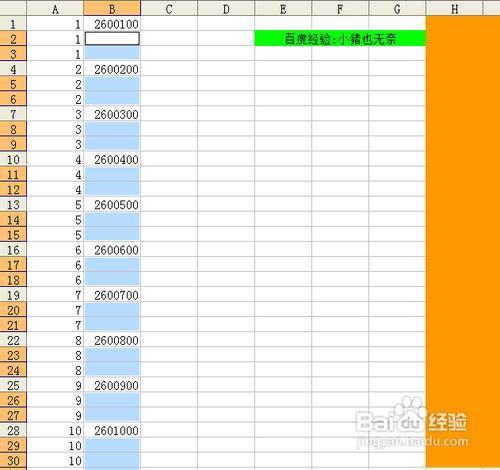Click the select-all corner box
The image size is (500, 470).
(13, 8)
